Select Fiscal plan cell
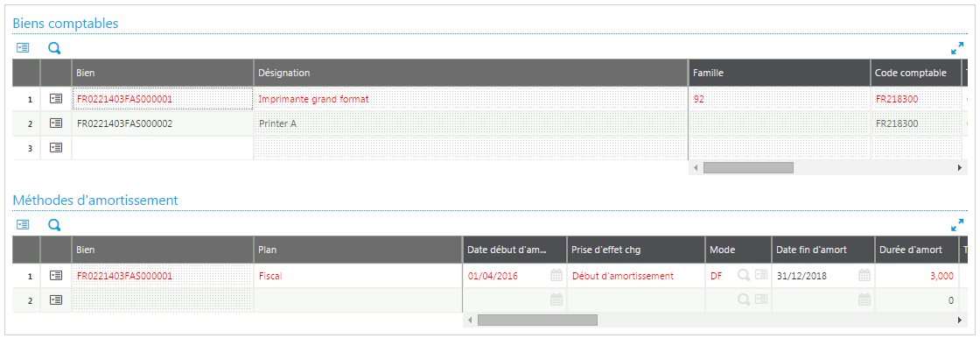The image size is (980, 338). click(358, 276)
